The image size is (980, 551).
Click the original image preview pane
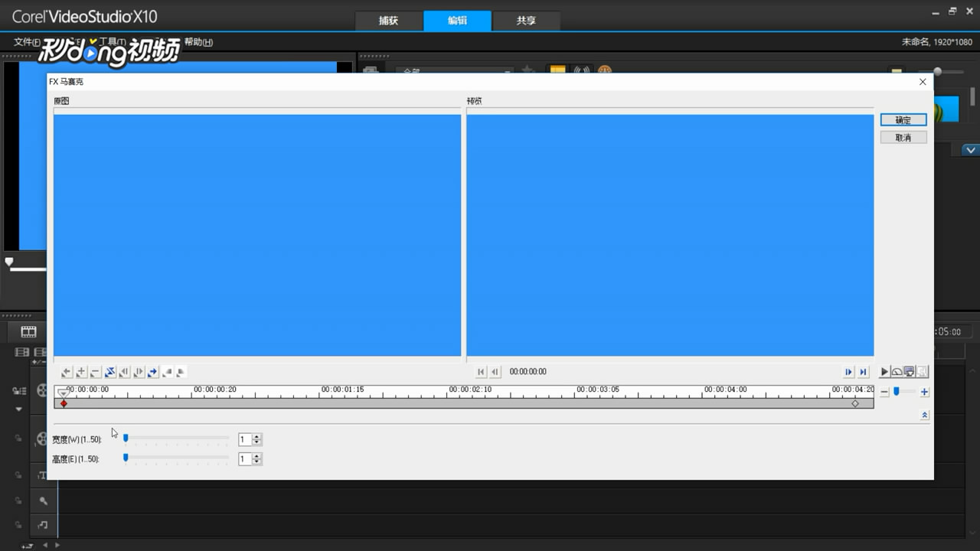coord(257,235)
